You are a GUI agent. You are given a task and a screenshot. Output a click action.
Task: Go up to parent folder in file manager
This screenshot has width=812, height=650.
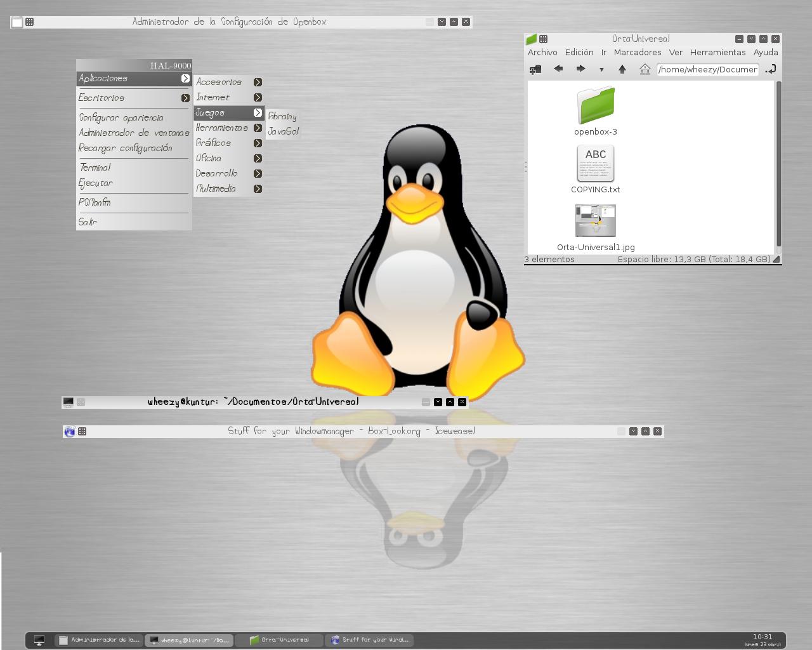pyautogui.click(x=622, y=69)
